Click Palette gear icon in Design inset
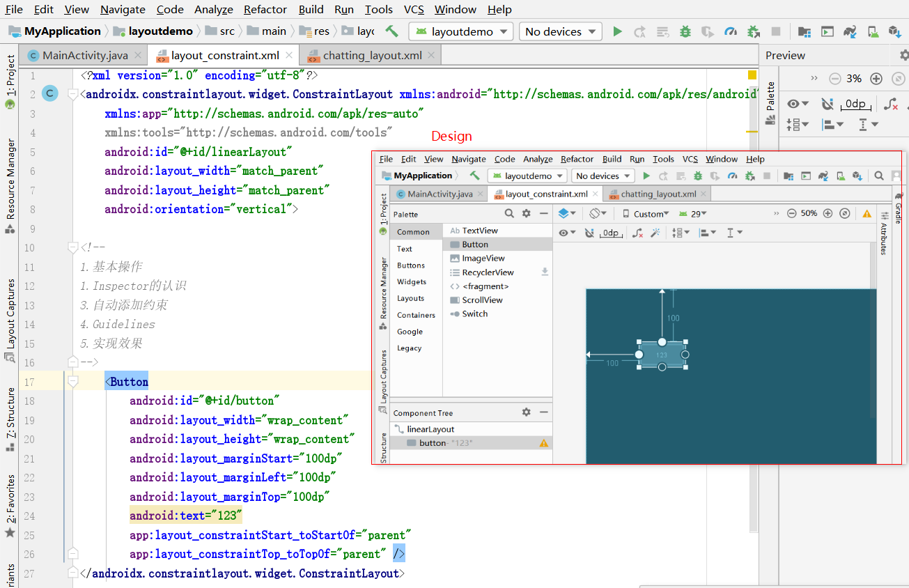The width and height of the screenshot is (909, 588). (527, 214)
